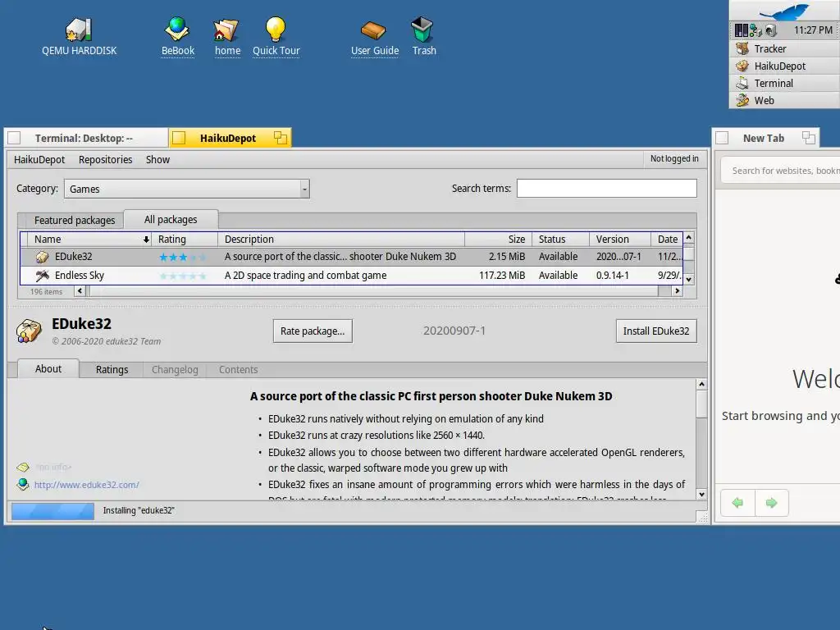Click the install progress bar
This screenshot has width=840, height=630.
(x=52, y=511)
